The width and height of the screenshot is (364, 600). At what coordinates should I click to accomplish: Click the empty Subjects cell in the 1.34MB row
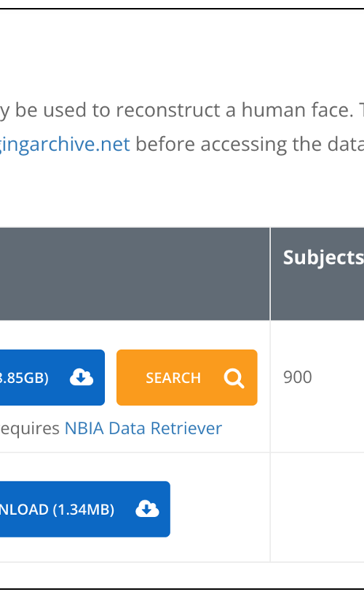click(x=317, y=508)
